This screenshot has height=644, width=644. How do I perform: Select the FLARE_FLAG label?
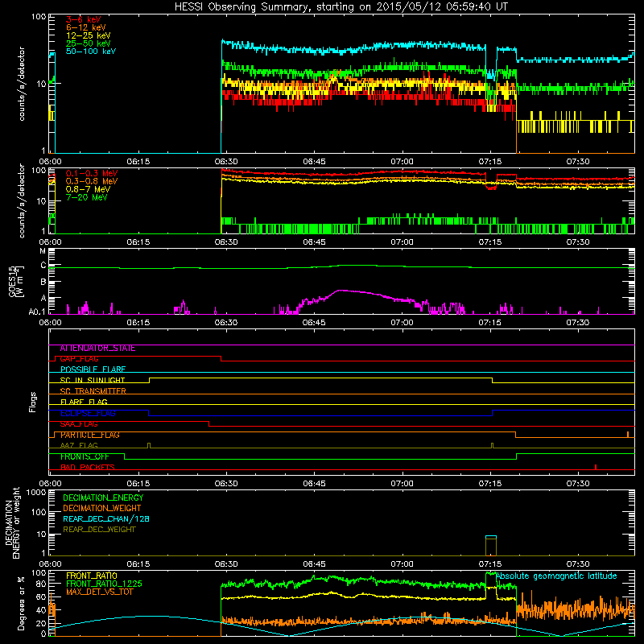(x=84, y=402)
